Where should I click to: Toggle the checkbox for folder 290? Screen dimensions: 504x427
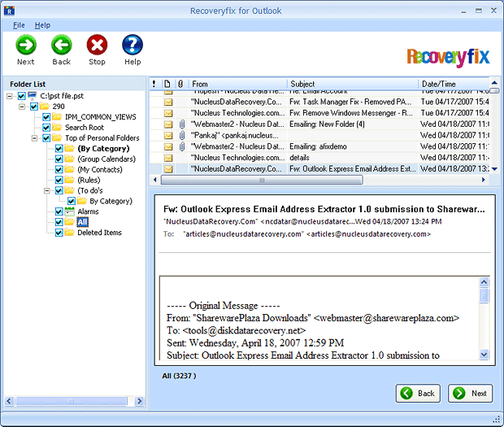click(x=34, y=107)
